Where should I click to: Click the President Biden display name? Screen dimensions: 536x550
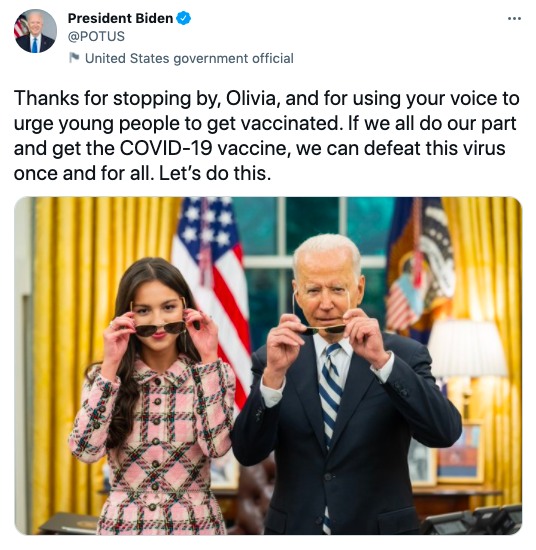click(120, 18)
